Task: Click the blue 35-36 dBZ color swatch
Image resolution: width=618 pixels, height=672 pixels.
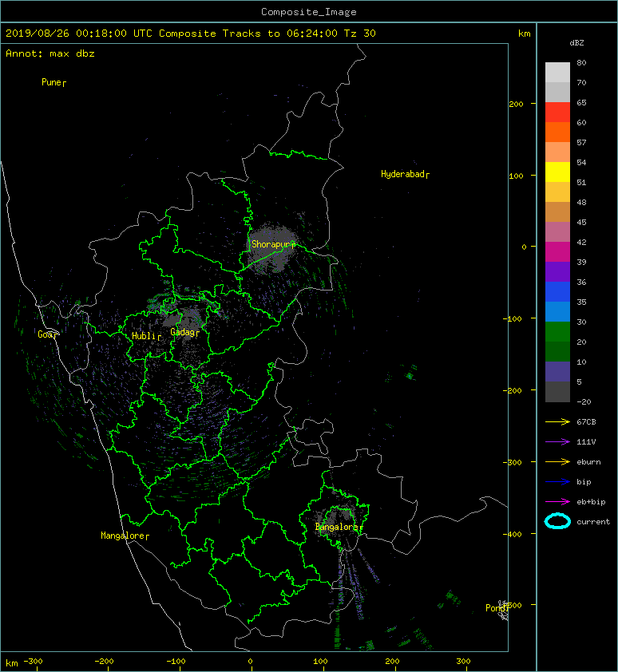Action: point(557,292)
